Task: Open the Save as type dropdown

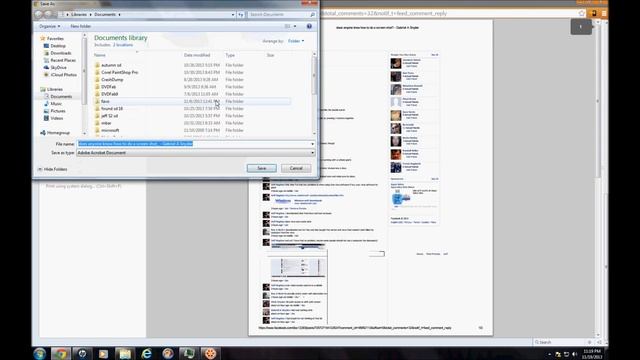Action: (x=196, y=153)
